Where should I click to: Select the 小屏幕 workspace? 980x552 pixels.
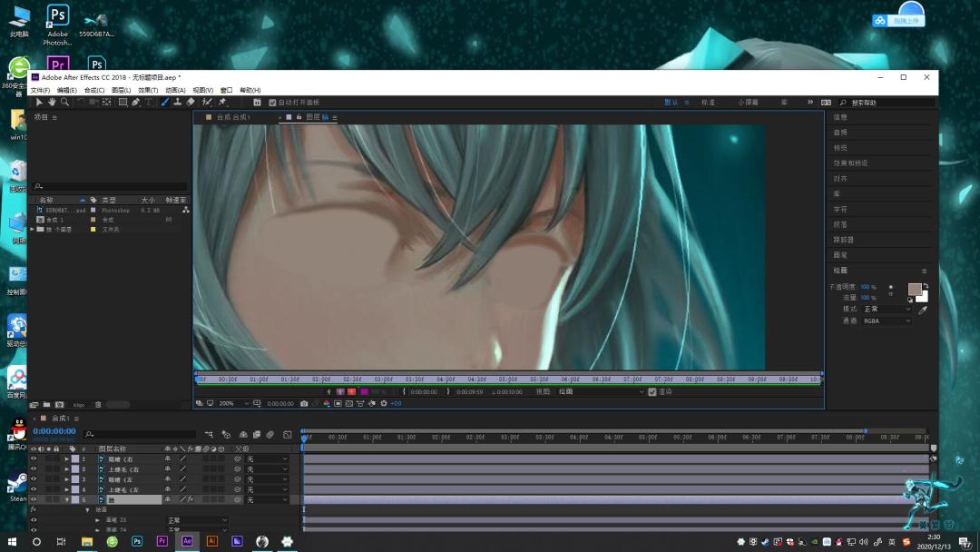click(748, 103)
